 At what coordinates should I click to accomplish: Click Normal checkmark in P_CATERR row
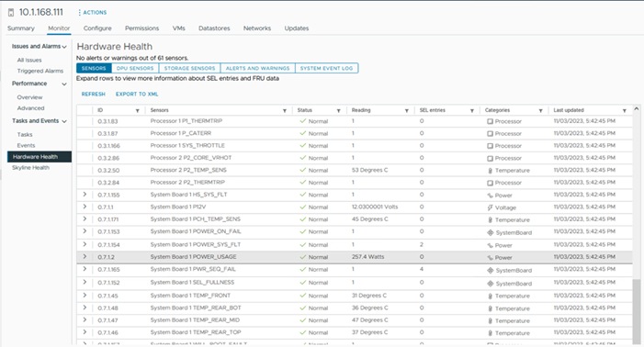(x=303, y=133)
